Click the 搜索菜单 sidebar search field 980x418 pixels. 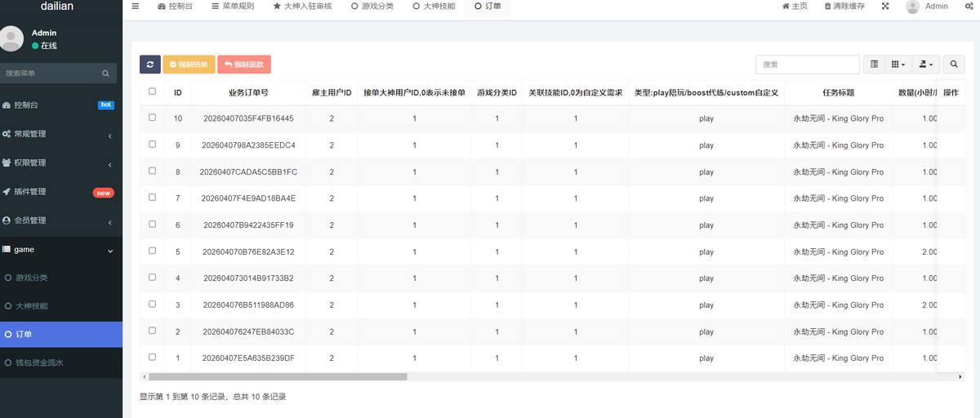[x=49, y=73]
